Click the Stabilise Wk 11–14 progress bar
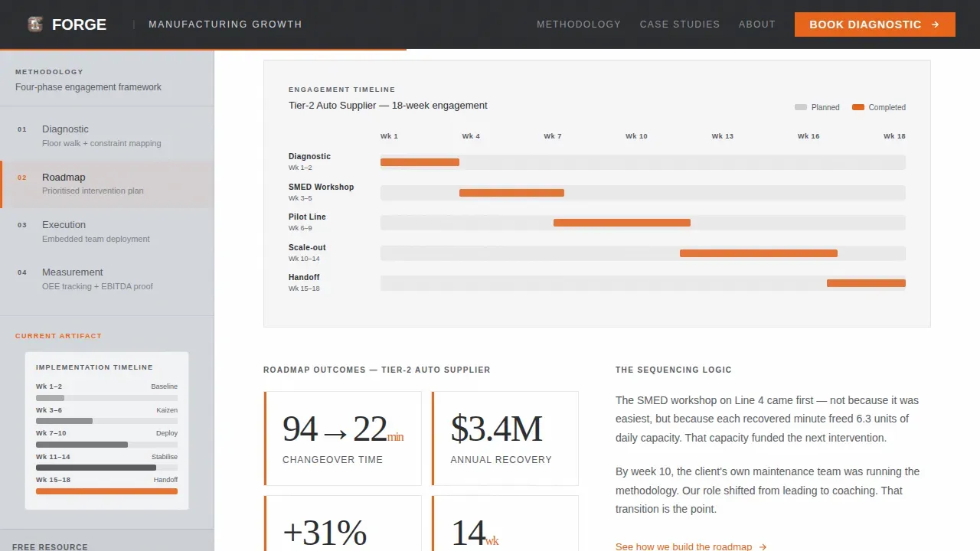The image size is (980, 551). (106, 468)
